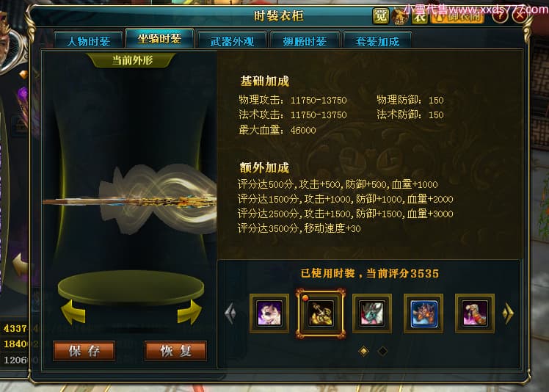Choose the teal dragon mount costume icon
The height and width of the screenshot is (392, 549).
[x=372, y=313]
